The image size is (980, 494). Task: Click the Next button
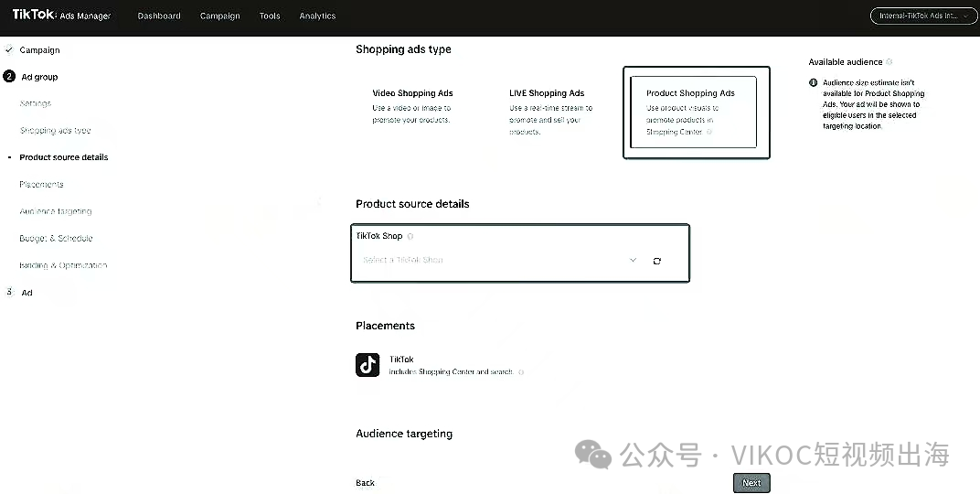point(751,483)
